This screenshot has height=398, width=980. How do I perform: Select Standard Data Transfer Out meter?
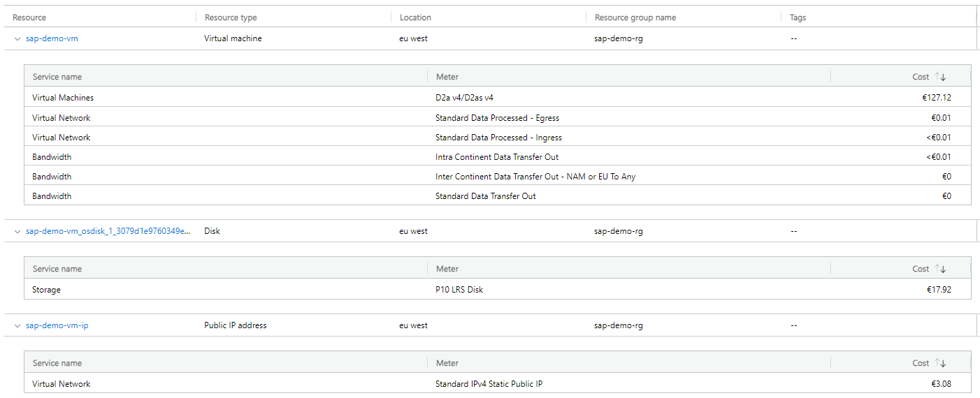(486, 196)
